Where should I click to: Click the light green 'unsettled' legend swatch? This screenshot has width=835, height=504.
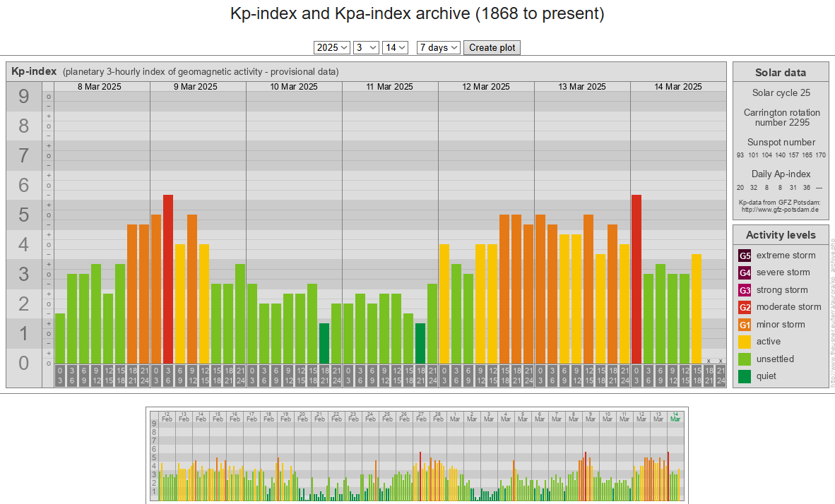coord(745,359)
